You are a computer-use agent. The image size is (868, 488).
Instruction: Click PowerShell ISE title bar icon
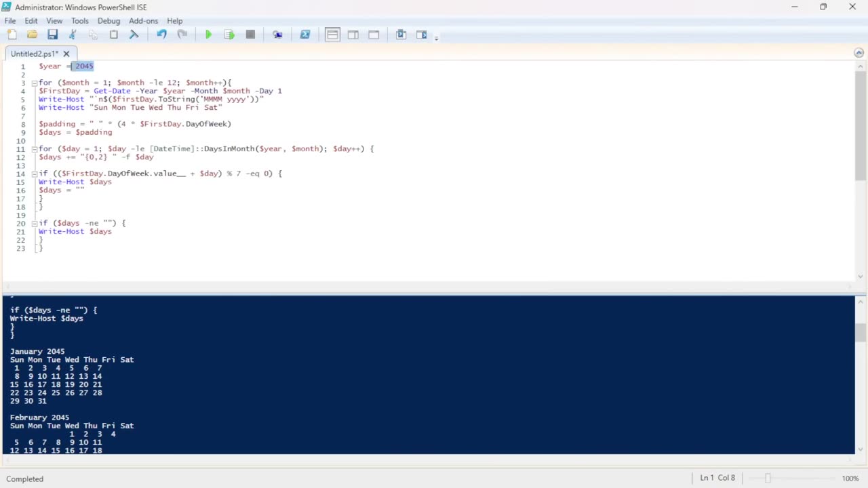point(7,7)
